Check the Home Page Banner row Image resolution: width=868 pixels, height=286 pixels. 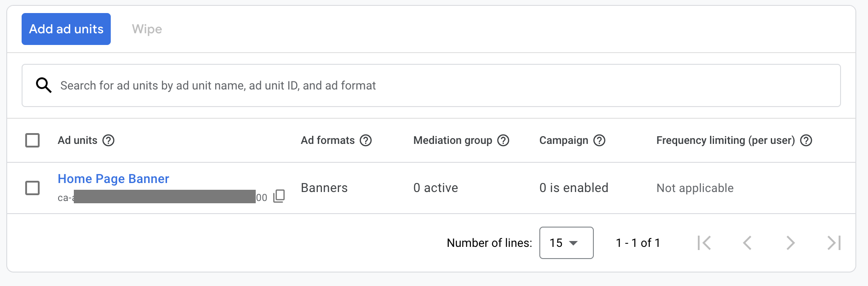tap(32, 188)
